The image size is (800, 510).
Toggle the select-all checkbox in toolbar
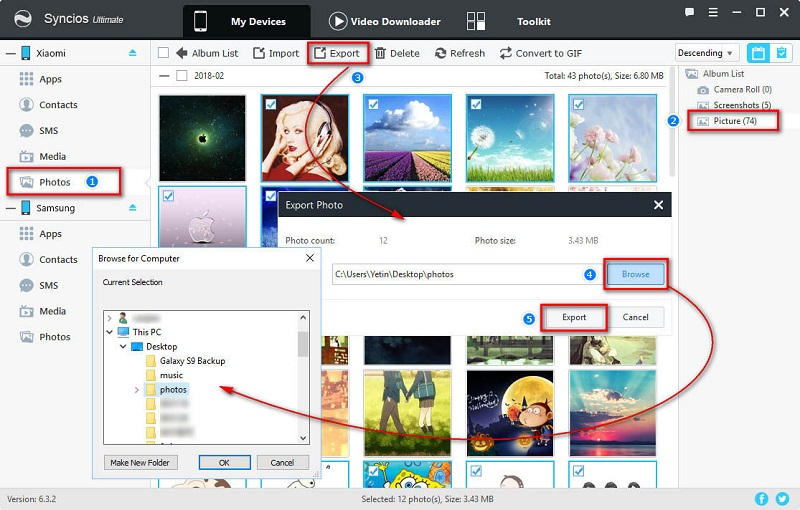[163, 53]
